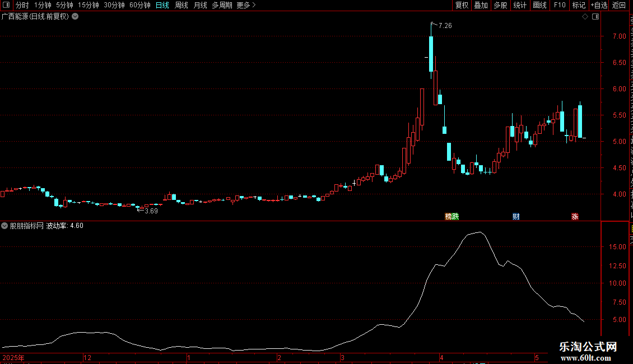
Task: Select the 30分钟 period
Action: pos(114,5)
